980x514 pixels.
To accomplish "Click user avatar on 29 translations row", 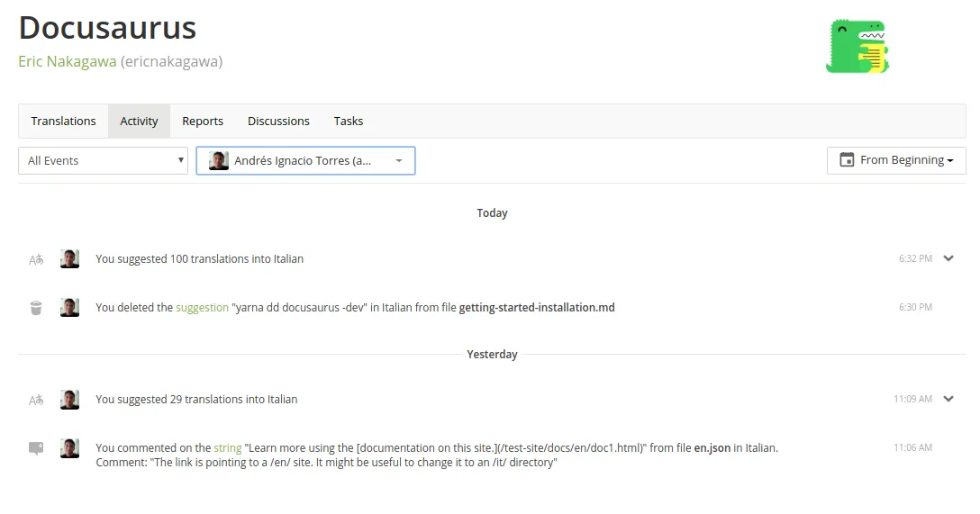I will [x=69, y=399].
